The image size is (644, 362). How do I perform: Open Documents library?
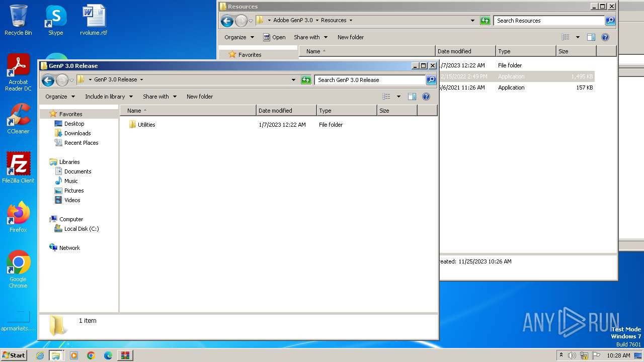click(77, 171)
